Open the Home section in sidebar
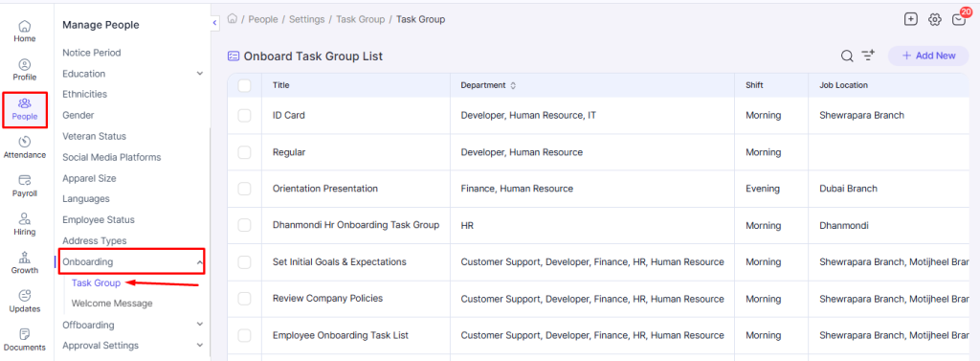The width and height of the screenshot is (980, 361). (x=24, y=32)
